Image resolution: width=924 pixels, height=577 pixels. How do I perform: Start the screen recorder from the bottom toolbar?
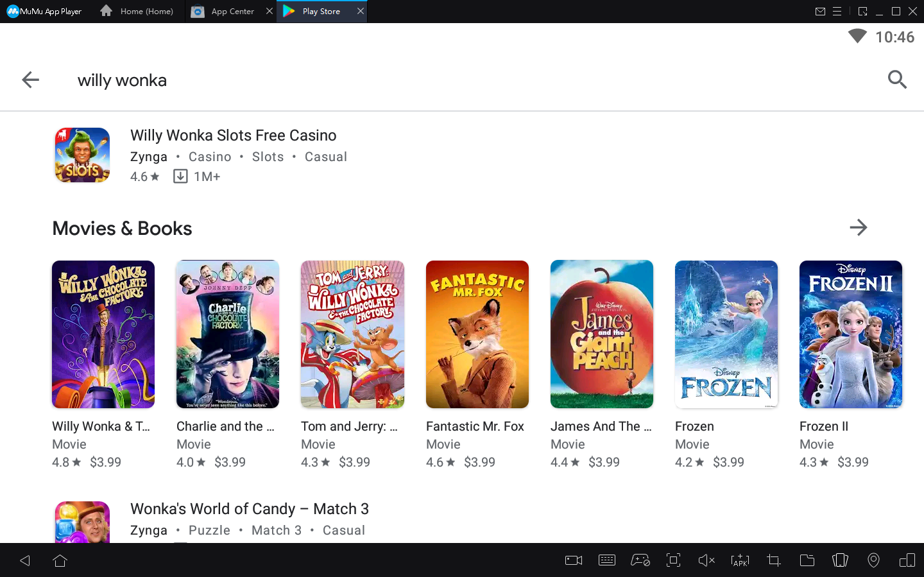[x=574, y=561]
